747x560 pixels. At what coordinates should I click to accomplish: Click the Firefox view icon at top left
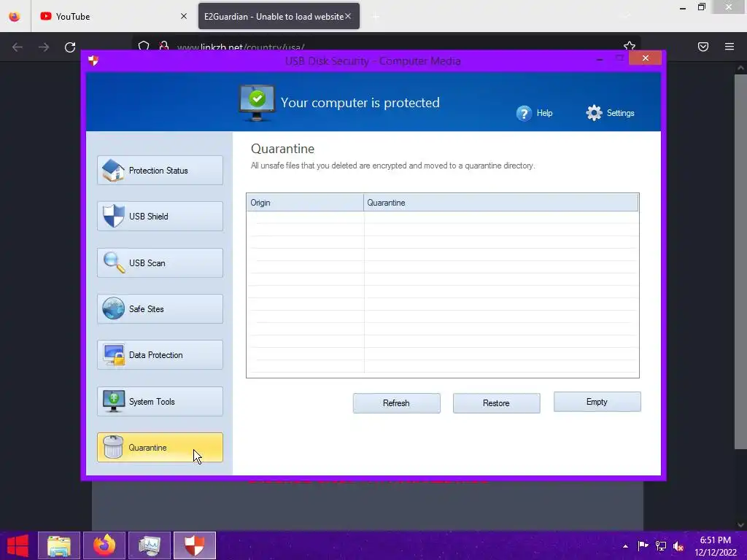point(15,17)
